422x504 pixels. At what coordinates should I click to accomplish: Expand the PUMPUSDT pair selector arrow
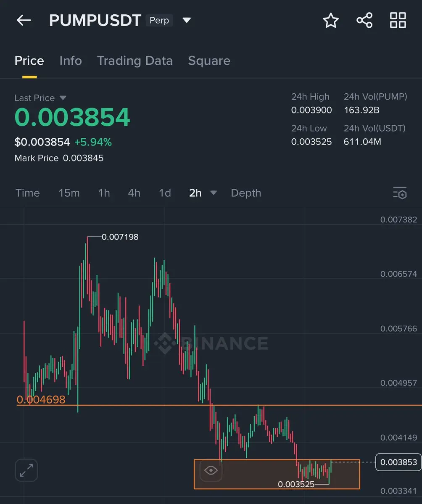[187, 20]
